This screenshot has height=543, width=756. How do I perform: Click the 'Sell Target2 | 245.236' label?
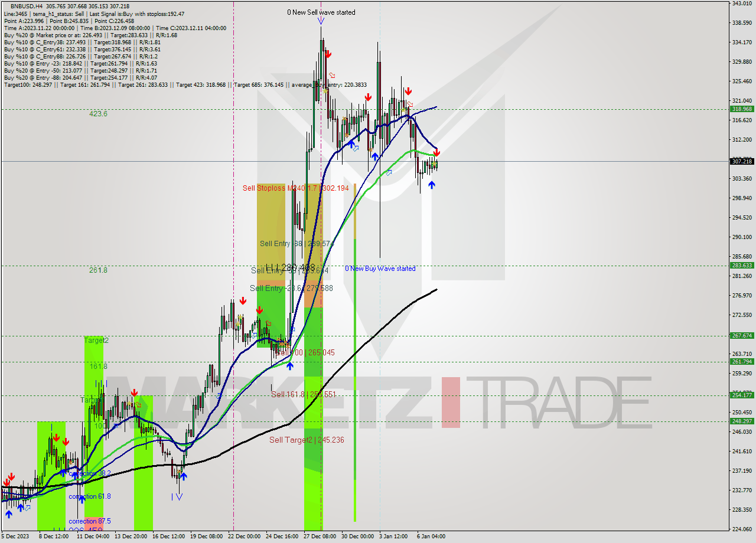click(307, 440)
